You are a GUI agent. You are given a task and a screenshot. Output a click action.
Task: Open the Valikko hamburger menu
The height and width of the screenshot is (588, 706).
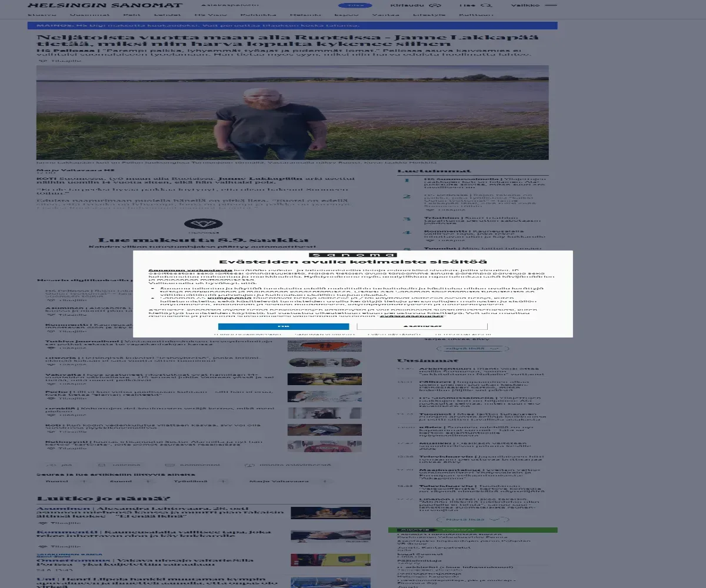[551, 5]
